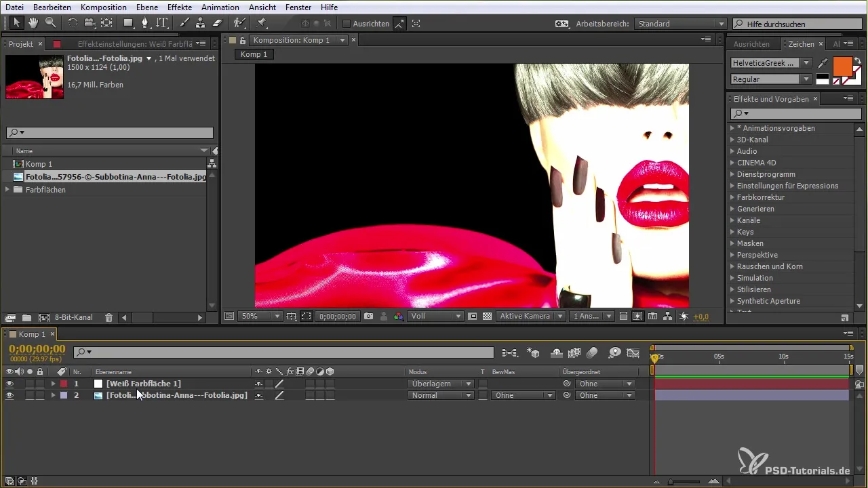Screen dimensions: 868x488
Task: Open the Datei menu
Action: click(14, 7)
